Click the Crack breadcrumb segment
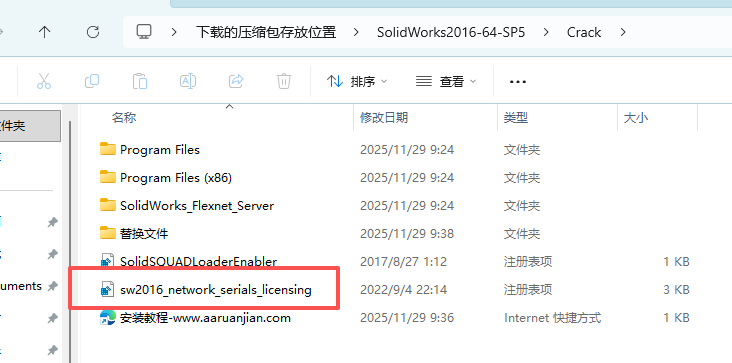 [x=584, y=32]
